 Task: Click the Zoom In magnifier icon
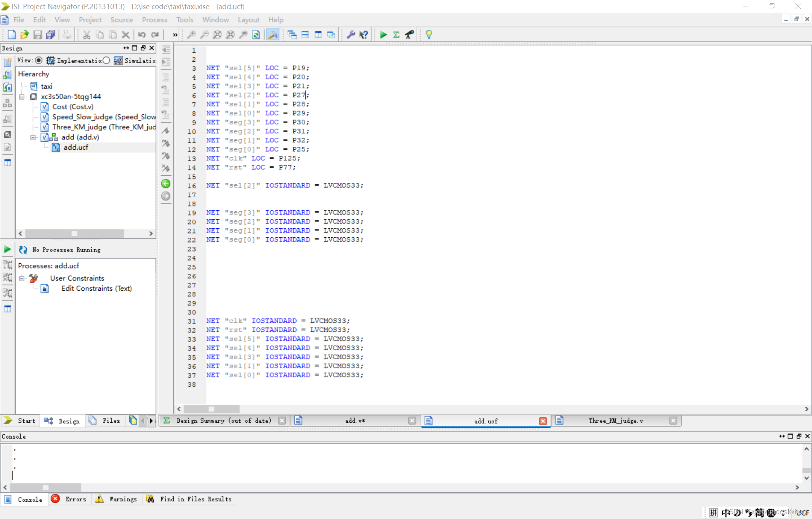(x=191, y=35)
